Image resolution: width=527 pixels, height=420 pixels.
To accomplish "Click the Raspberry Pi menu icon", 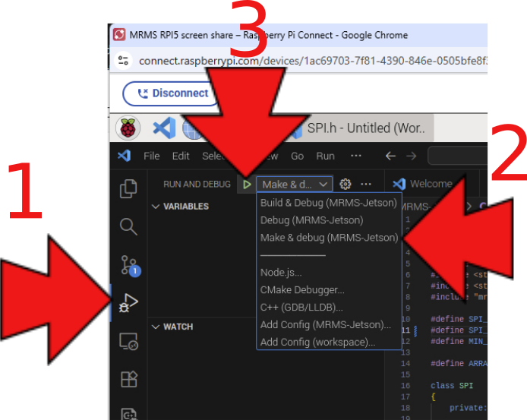I will click(129, 128).
